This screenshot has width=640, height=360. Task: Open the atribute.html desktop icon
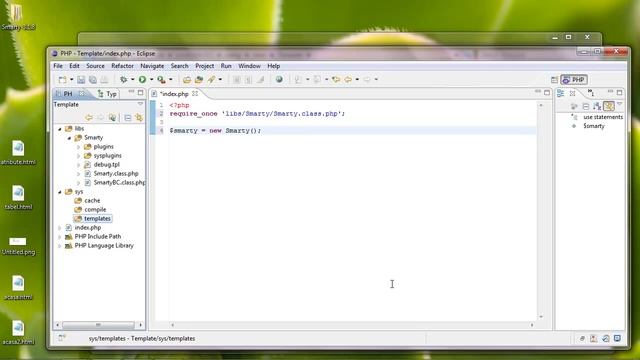(x=18, y=152)
